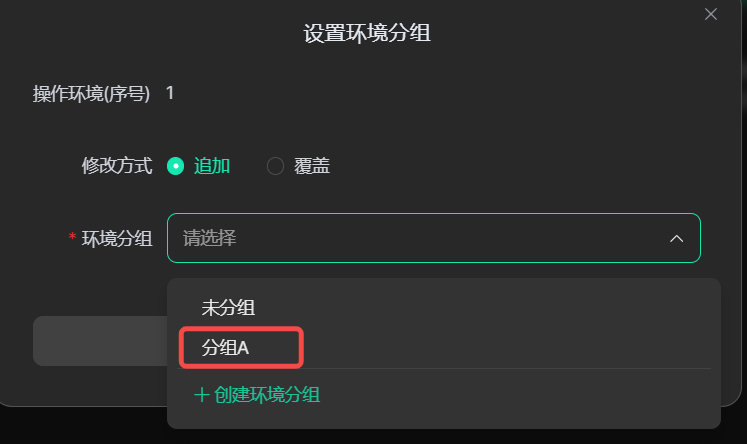Choose 分组A from the dropdown list
This screenshot has height=444, width=747.
[225, 348]
